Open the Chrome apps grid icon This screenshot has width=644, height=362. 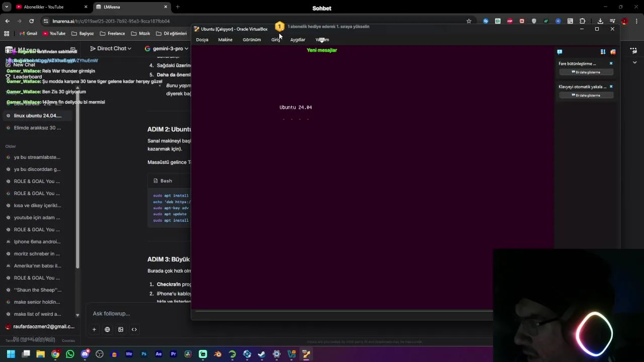(x=7, y=34)
